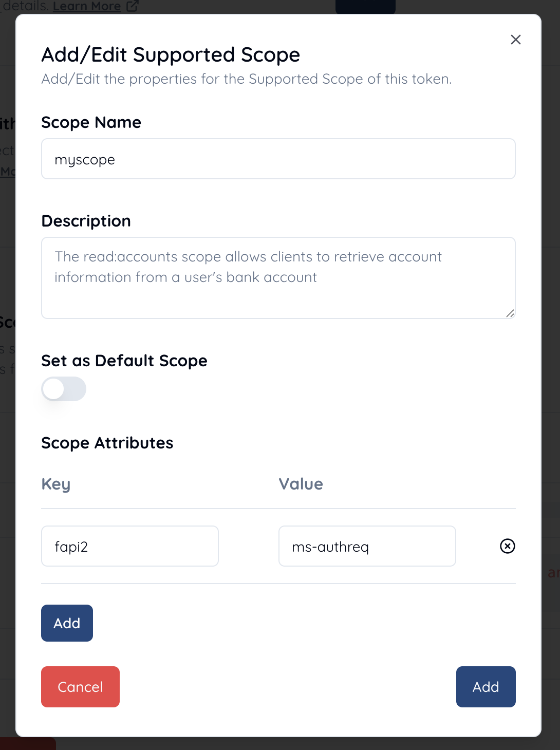Click the Key field containing fapi2

click(x=130, y=546)
